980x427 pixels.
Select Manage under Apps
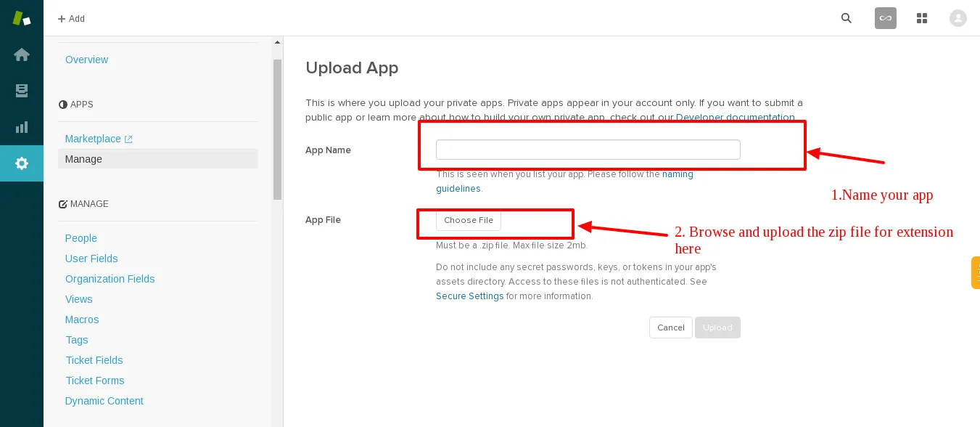tap(157, 159)
